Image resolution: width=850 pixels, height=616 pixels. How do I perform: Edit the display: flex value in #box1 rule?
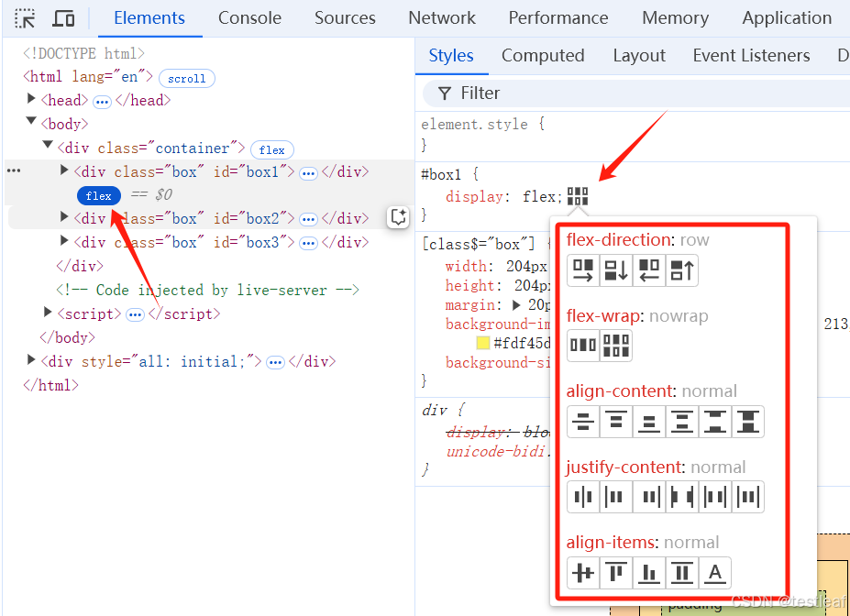tap(539, 196)
